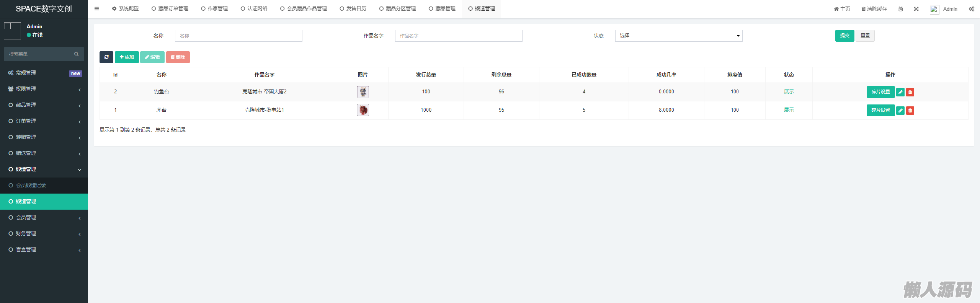980x303 pixels.
Task: Expand 会员管理 in the sidebar
Action: [x=44, y=217]
